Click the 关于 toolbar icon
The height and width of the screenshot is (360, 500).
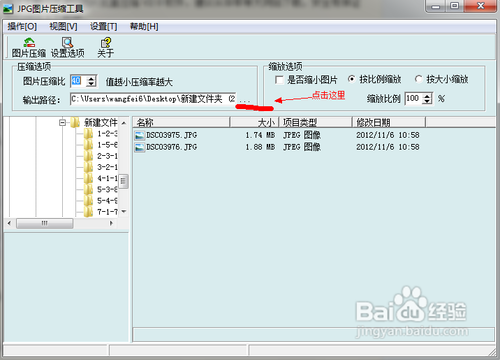[106, 48]
